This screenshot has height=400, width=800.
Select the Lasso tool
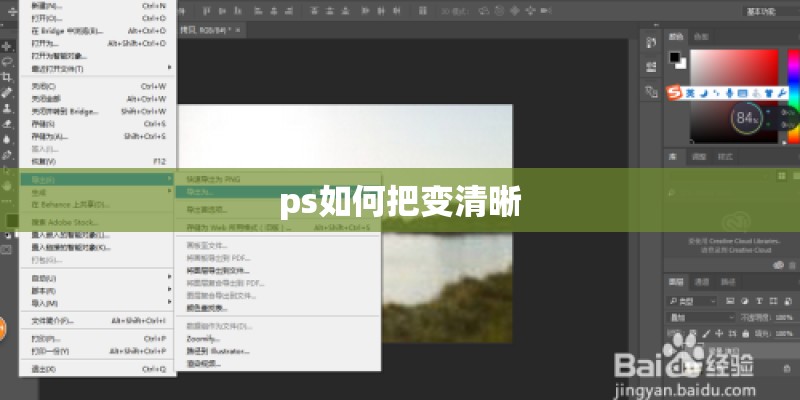7,62
